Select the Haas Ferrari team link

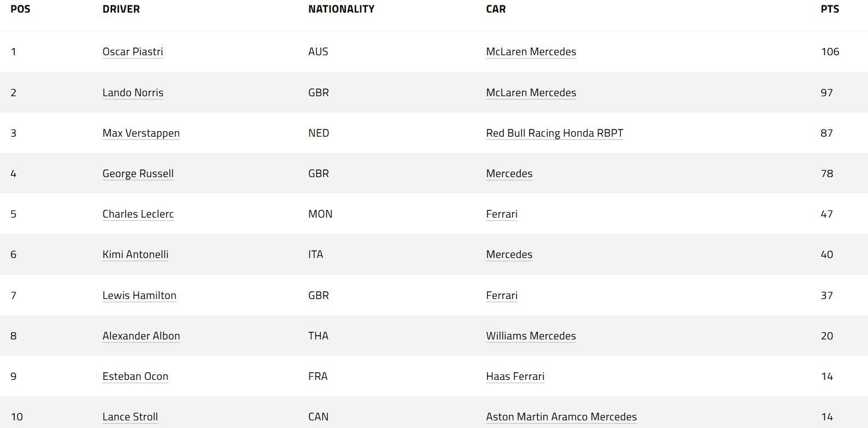coord(515,376)
